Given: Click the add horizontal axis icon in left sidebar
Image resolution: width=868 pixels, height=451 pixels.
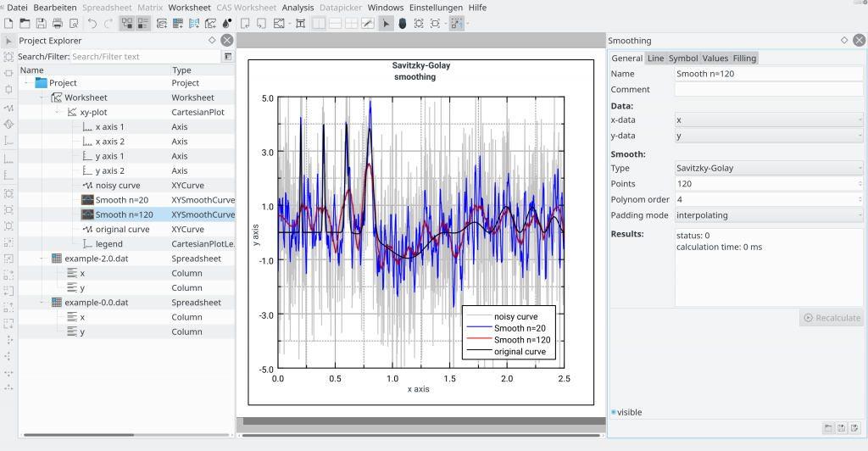Looking at the screenshot, I should click(8, 159).
